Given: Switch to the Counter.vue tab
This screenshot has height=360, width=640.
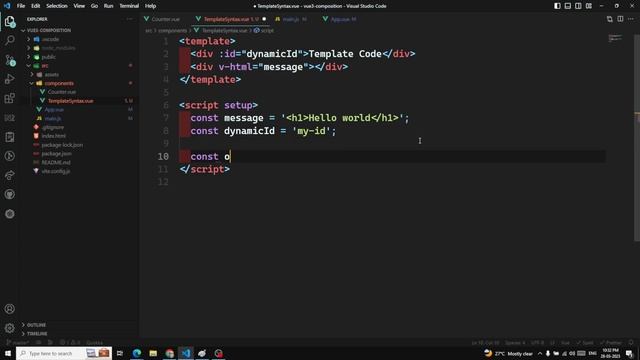Looking at the screenshot, I should pos(165,19).
